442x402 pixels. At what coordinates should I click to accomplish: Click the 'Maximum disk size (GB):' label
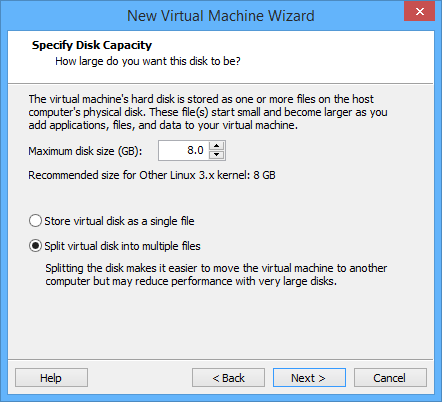85,151
